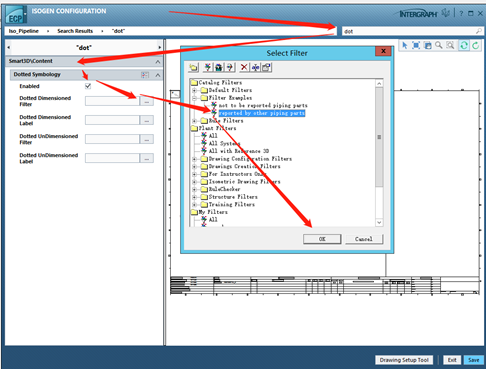The width and height of the screenshot is (486, 369).
Task: Expand the Training Filters folder
Action: point(194,205)
